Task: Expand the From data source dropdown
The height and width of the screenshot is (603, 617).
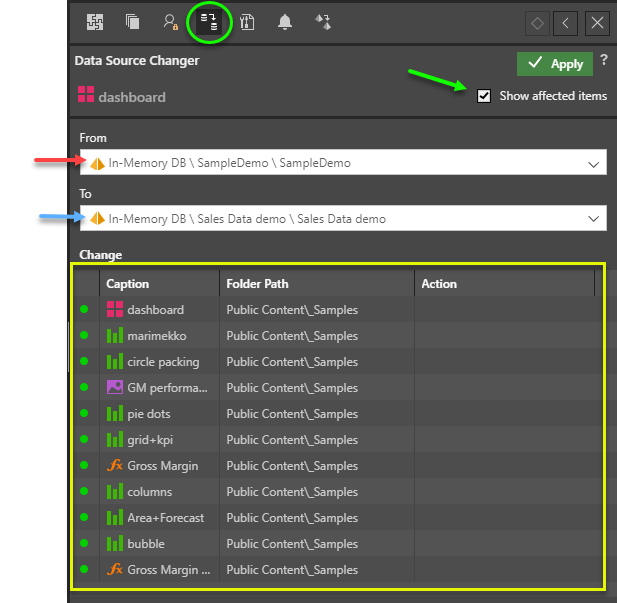Action: pyautogui.click(x=593, y=163)
